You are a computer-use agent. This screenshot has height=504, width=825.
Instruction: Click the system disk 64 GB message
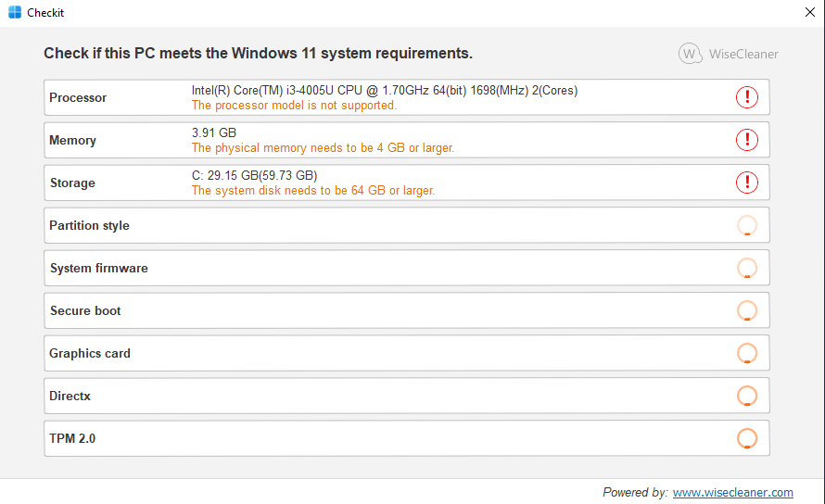click(313, 191)
